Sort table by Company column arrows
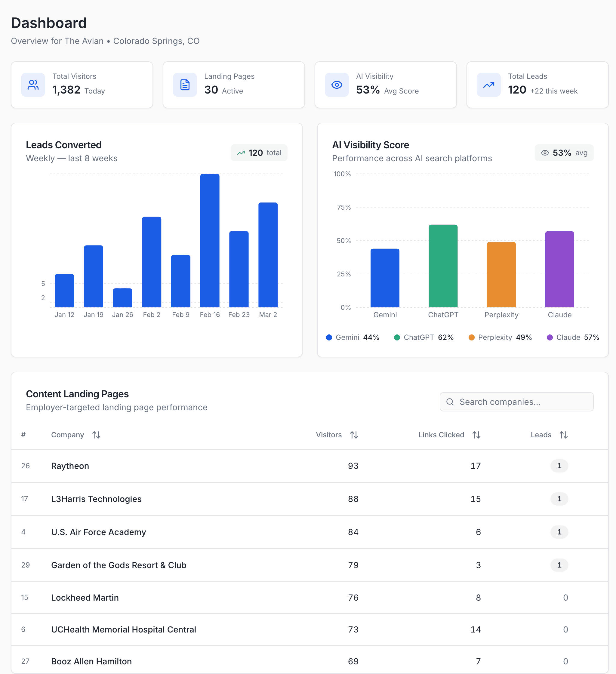Viewport: 616px width, 674px height. (x=96, y=435)
